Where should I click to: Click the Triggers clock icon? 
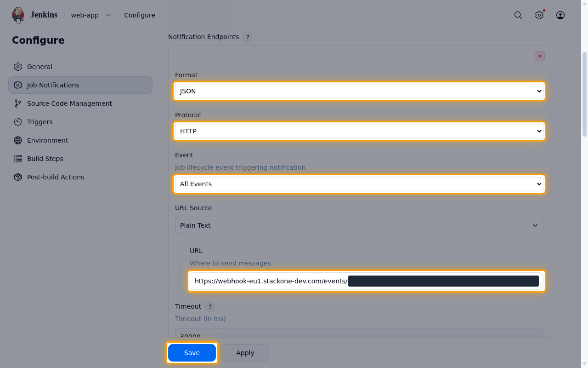(18, 122)
